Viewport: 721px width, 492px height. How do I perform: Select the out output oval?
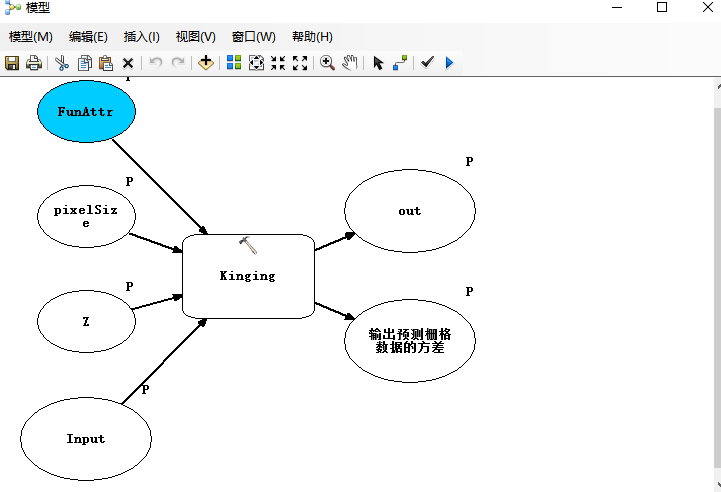(x=410, y=211)
